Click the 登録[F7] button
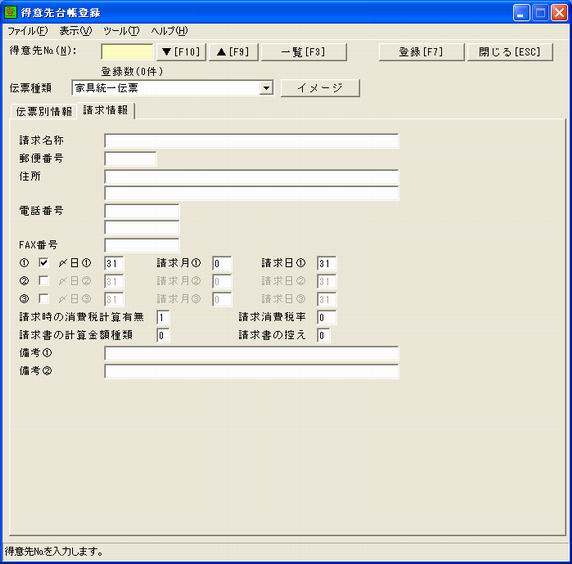Screen dimensions: 572x564 pos(421,52)
